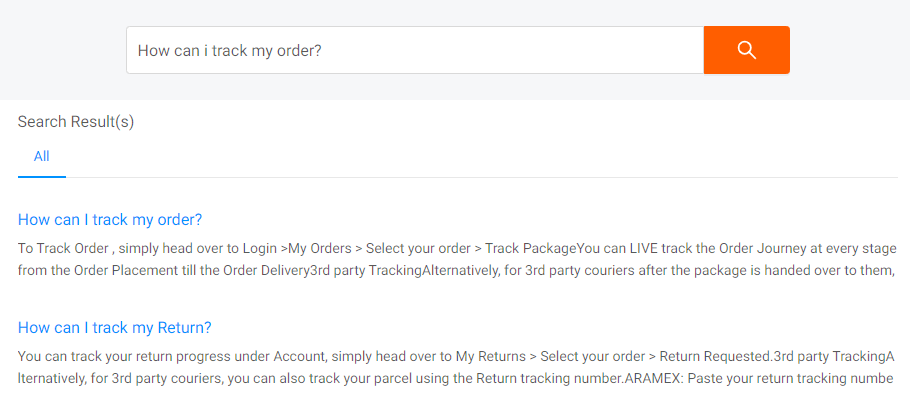Click the Search Result(s) heading
The width and height of the screenshot is (910, 398).
pyautogui.click(x=76, y=122)
